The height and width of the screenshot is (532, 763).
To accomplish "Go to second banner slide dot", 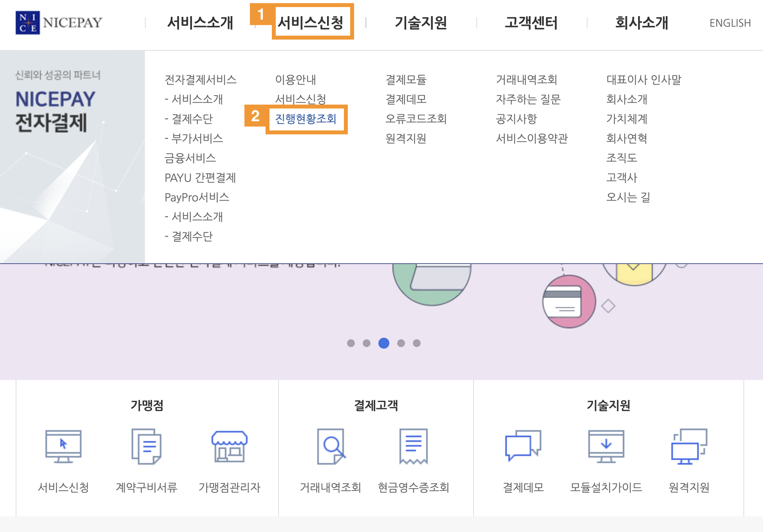I will 367,343.
